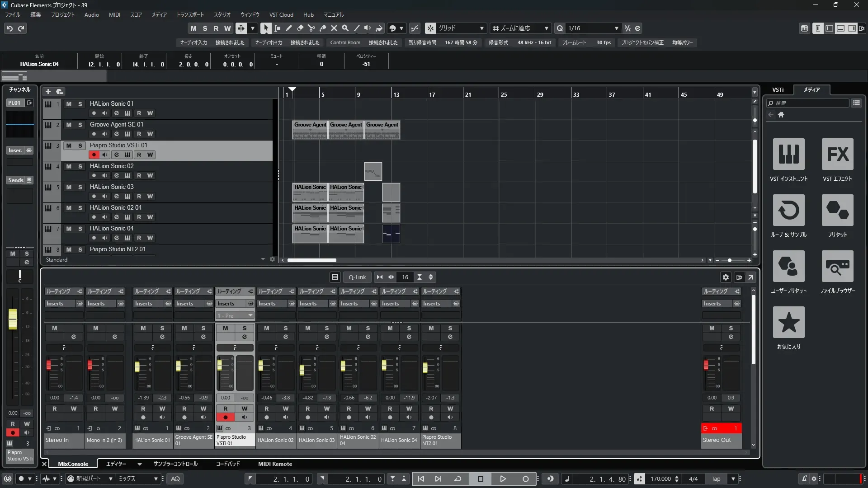Open the MIDI menu
The image size is (868, 488).
tap(114, 14)
